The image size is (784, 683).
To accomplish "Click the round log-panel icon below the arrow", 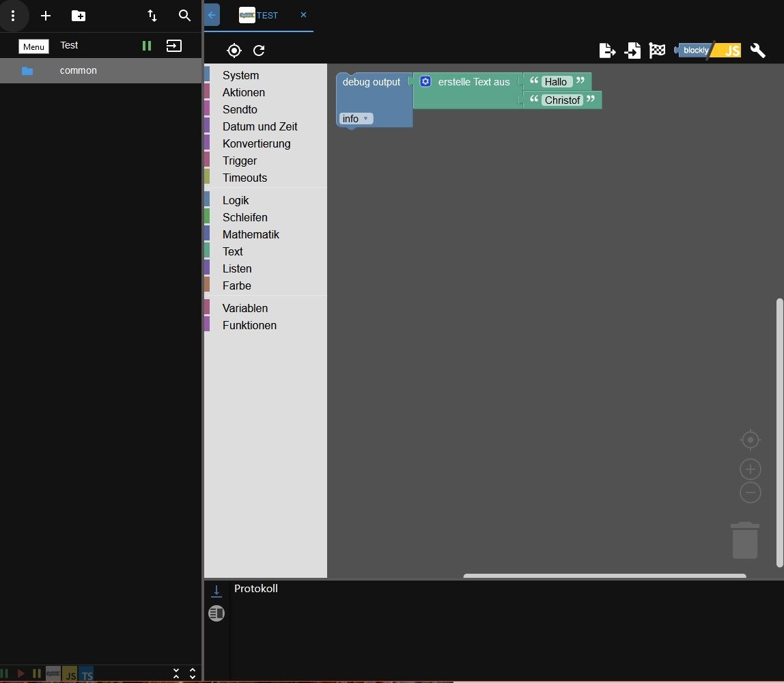I will pos(216,613).
